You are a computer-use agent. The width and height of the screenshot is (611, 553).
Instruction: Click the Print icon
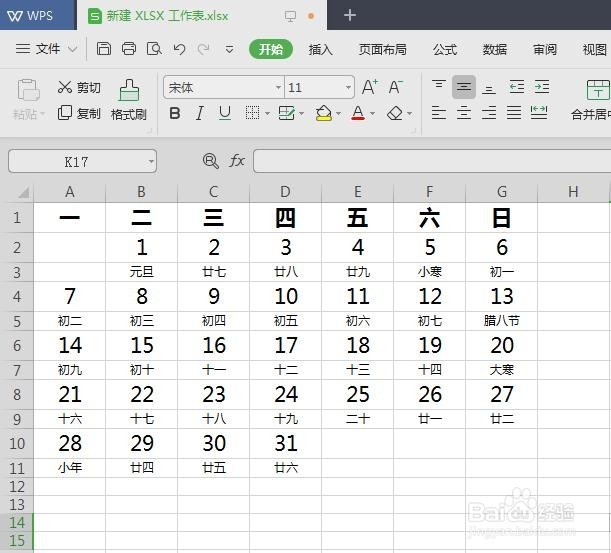(x=129, y=49)
